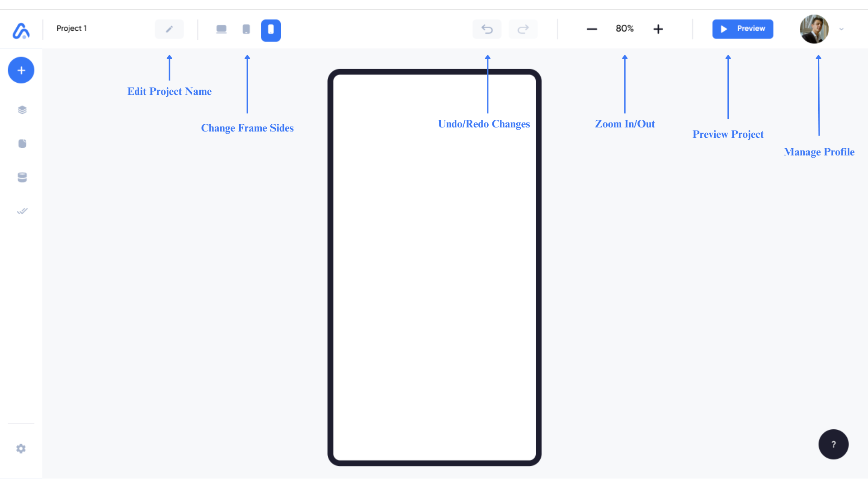Select the checkmark/interactions icon
Screen dimensions: 868x488
tap(21, 211)
